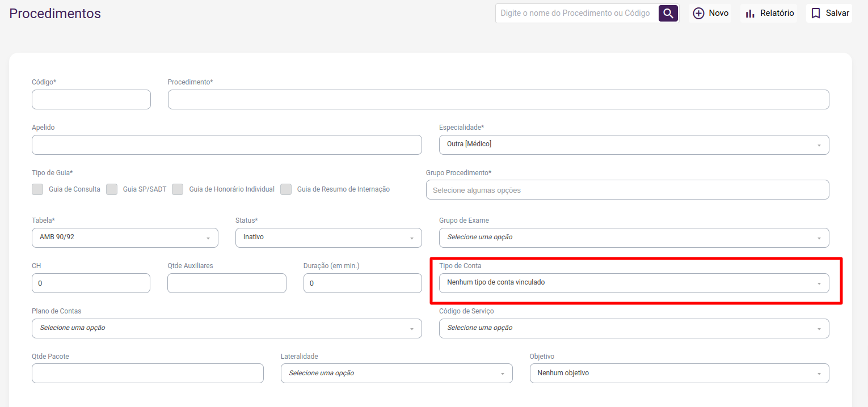The width and height of the screenshot is (868, 407).
Task: Enable the Guia SP/SADT checkbox
Action: coord(112,189)
